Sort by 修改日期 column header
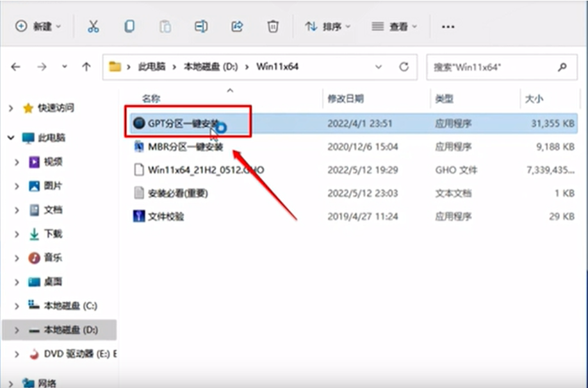 tap(345, 98)
